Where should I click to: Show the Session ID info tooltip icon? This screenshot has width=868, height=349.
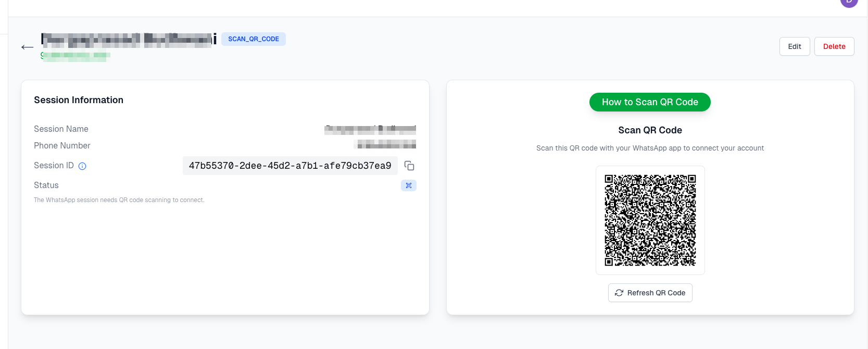pos(82,166)
